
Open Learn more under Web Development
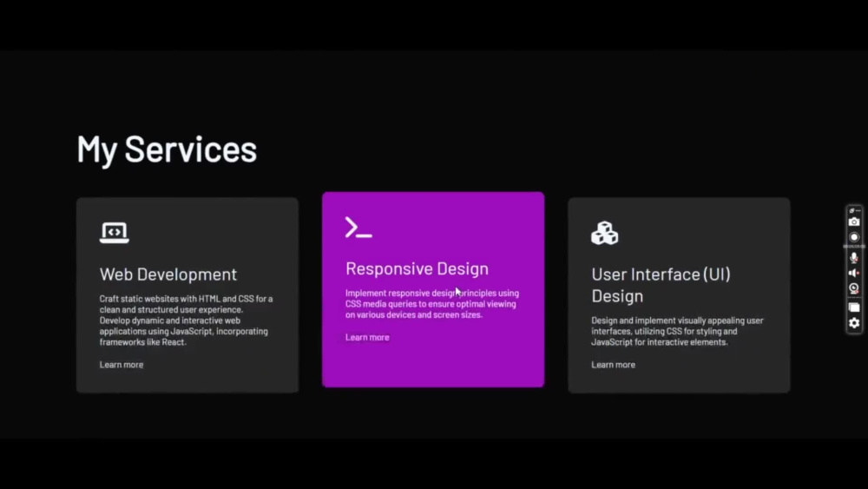click(x=122, y=365)
